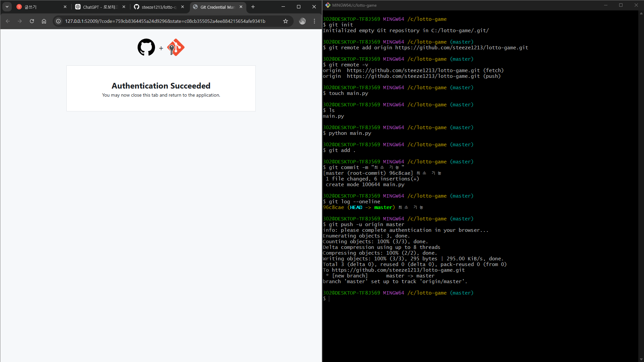Click 'branch master set up to track' line
The image size is (644, 362).
click(395, 281)
